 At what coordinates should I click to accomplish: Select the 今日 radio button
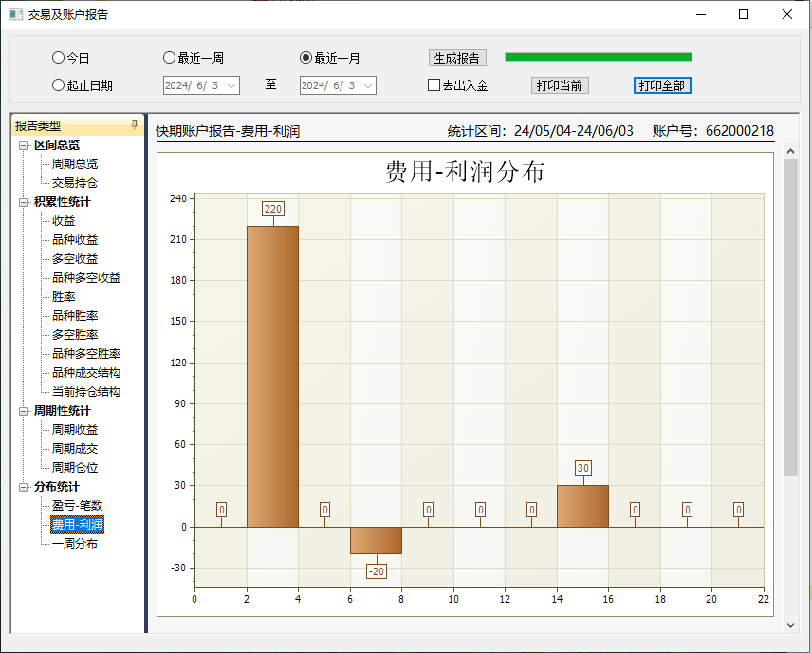59,58
